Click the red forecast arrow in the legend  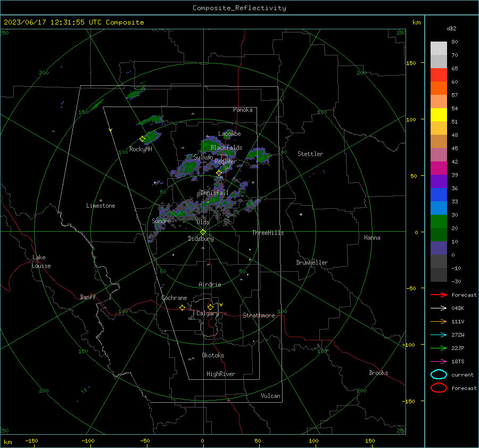click(x=439, y=295)
